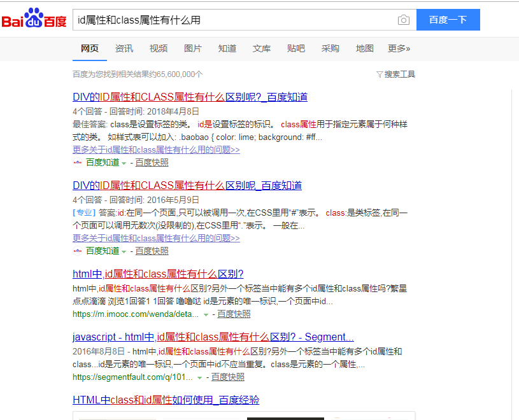Switch to the 资讯 tab
Image resolution: width=519 pixels, height=420 pixels.
click(x=124, y=48)
